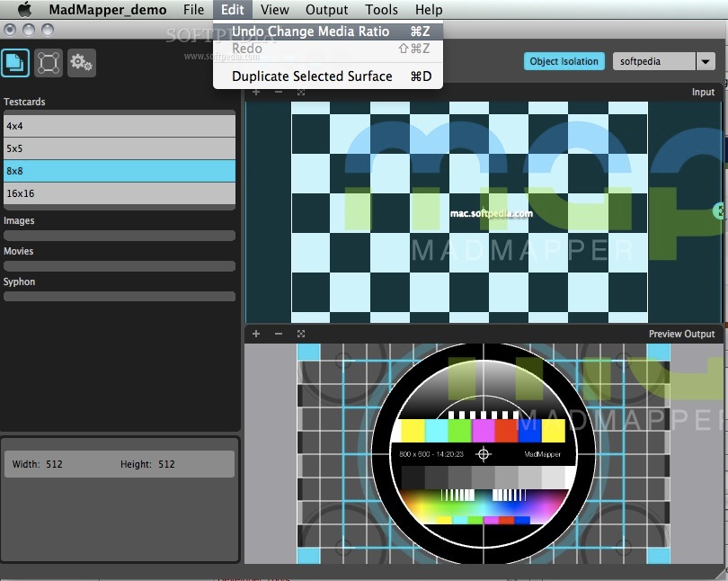Open the Output menu
Viewport: 728px width, 581px height.
pos(326,9)
